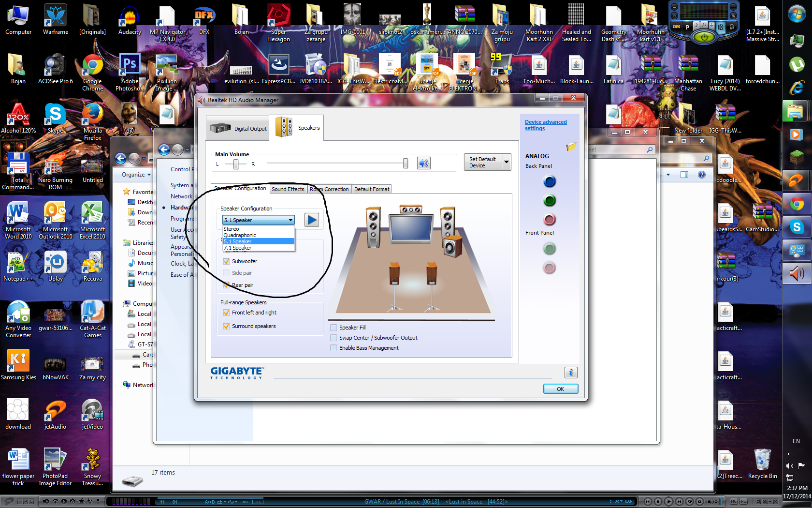The width and height of the screenshot is (812, 508).
Task: Click the EN language indicator
Action: coord(796,441)
